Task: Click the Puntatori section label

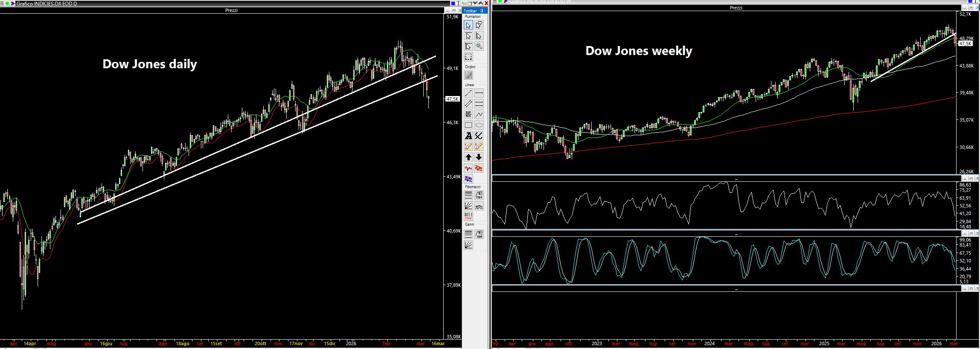Action: tap(473, 17)
